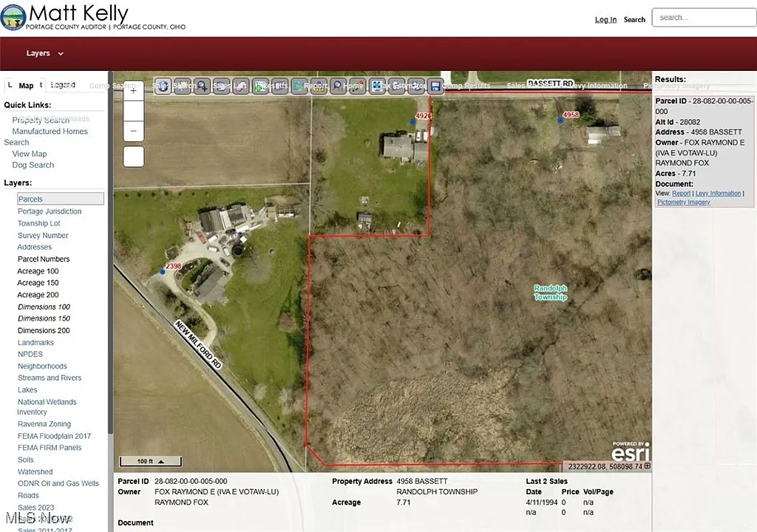This screenshot has width=757, height=532.
Task: Toggle the Roads layer
Action: pyautogui.click(x=28, y=495)
